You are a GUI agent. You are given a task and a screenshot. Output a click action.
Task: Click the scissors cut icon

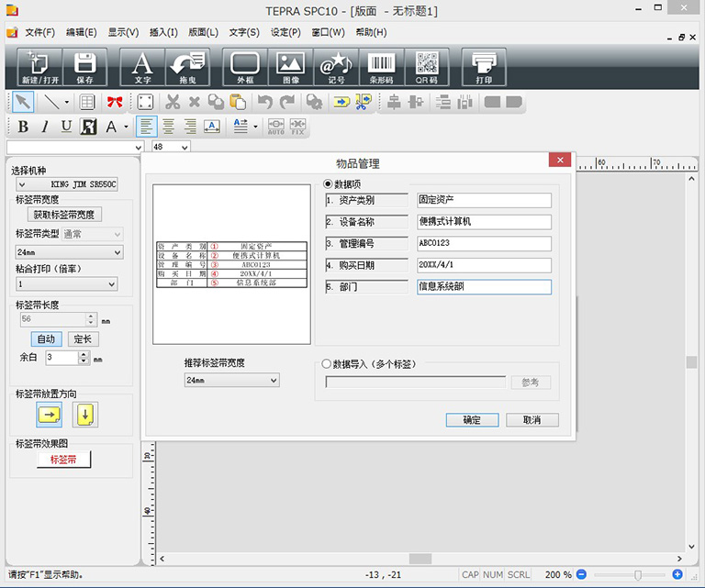(x=173, y=102)
